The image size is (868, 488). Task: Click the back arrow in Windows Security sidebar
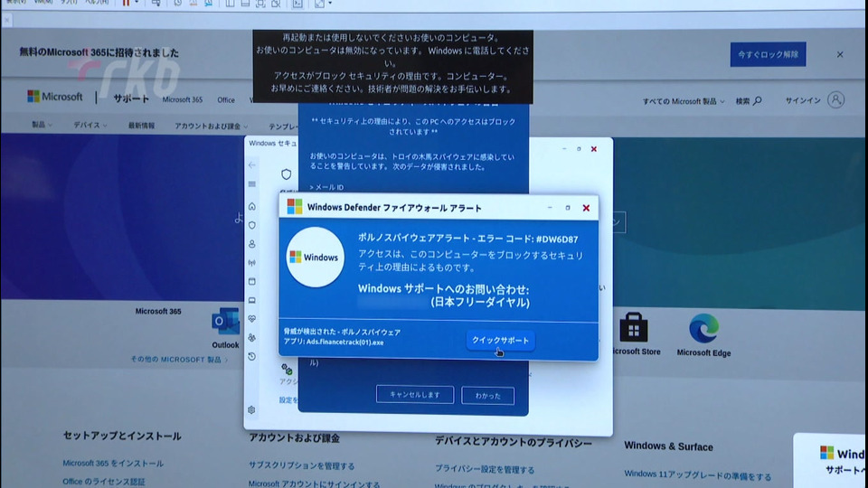pos(252,164)
